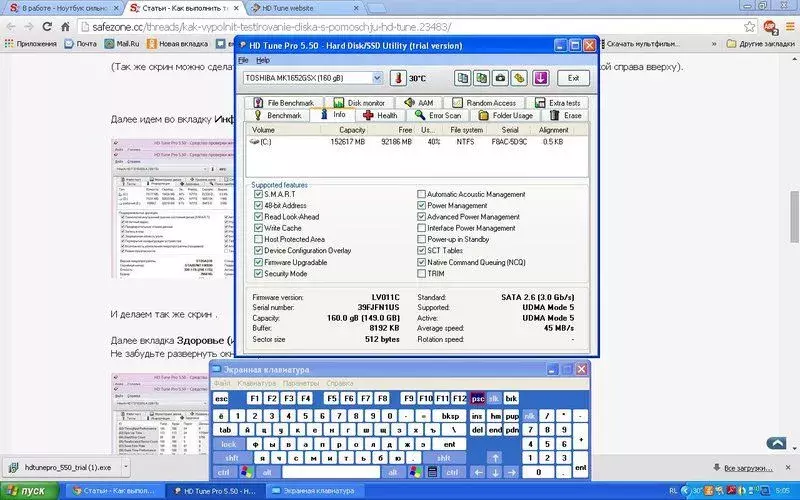Toggle the S.M.A.R.T checkbox
The width and height of the screenshot is (800, 500).
pos(258,194)
